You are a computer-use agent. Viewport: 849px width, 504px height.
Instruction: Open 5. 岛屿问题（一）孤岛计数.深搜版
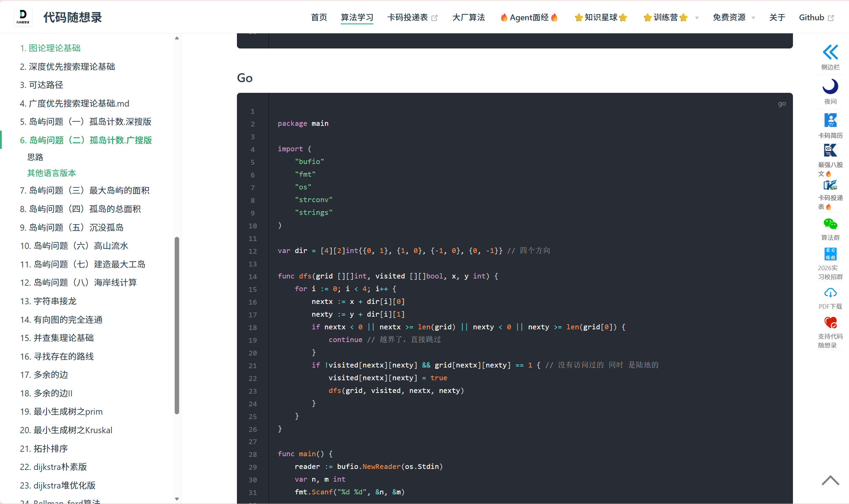tap(86, 122)
